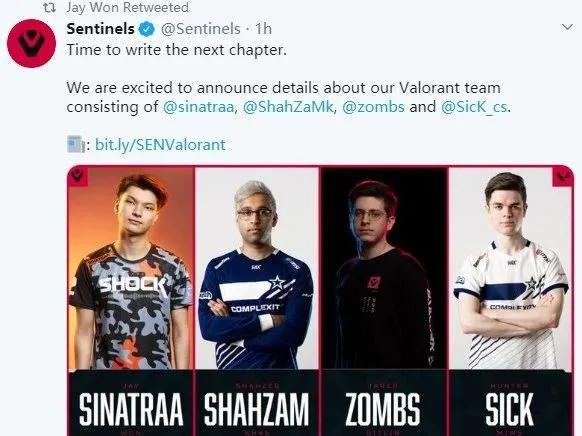582x436 pixels.
Task: Open the @ShahZaMk mention
Action: pos(288,107)
